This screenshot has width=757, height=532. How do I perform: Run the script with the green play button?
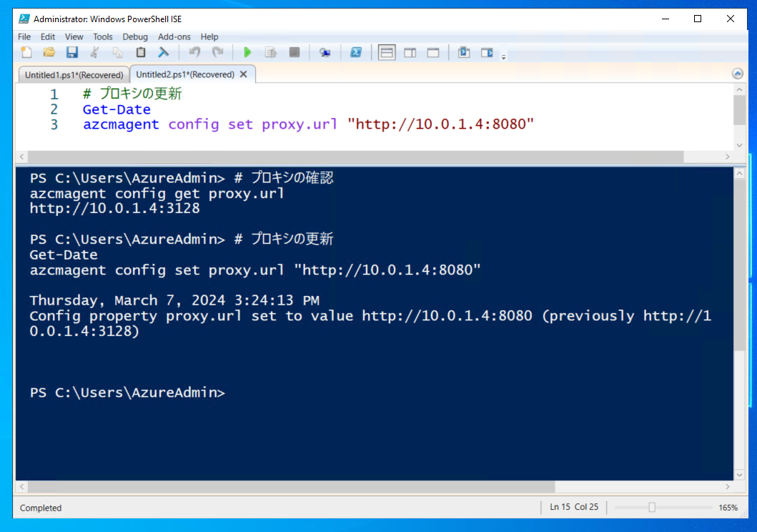(247, 52)
